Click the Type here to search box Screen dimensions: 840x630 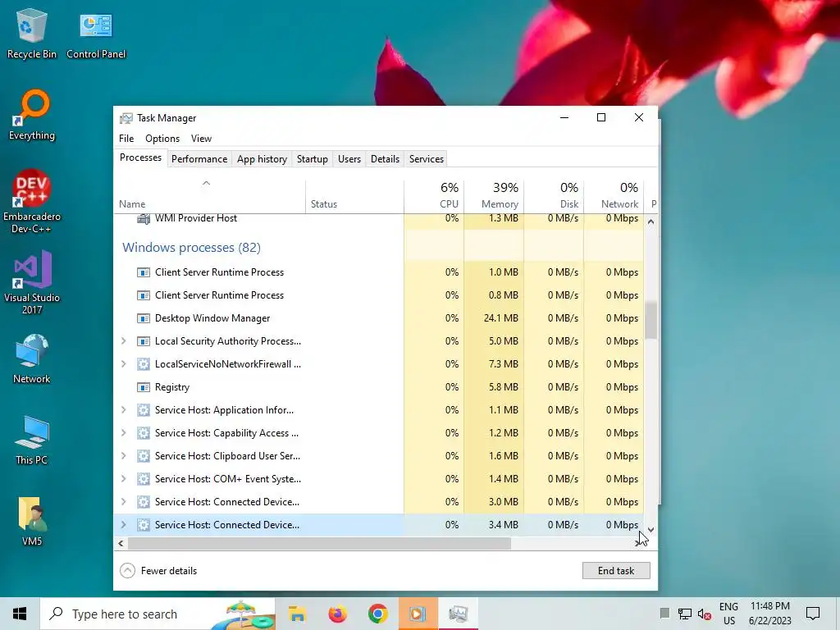pos(158,614)
